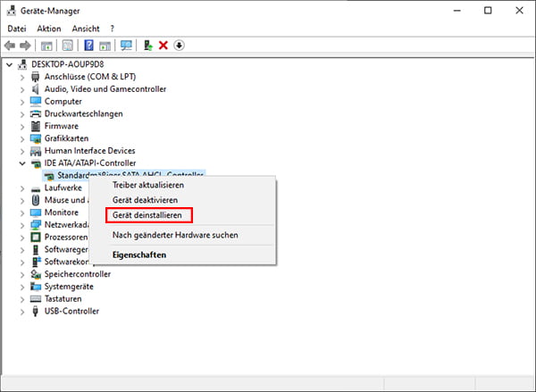Click the Druckwarteschlangen printer icon
Image resolution: width=536 pixels, height=392 pixels.
point(36,113)
